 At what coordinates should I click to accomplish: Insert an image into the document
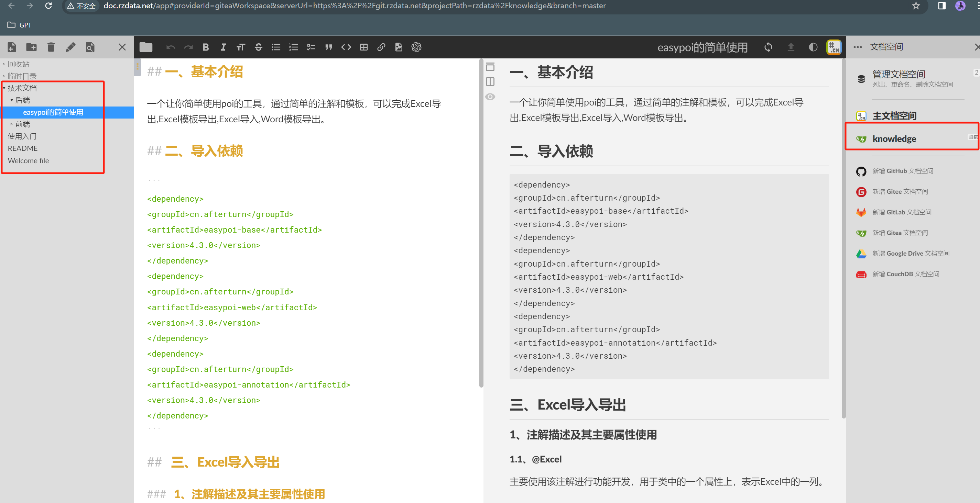point(398,47)
